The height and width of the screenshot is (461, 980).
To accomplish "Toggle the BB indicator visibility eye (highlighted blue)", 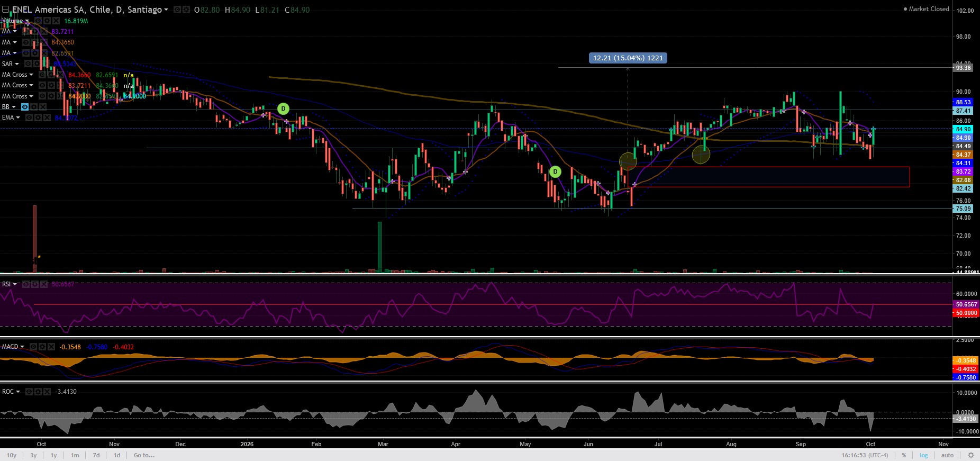I will 25,107.
